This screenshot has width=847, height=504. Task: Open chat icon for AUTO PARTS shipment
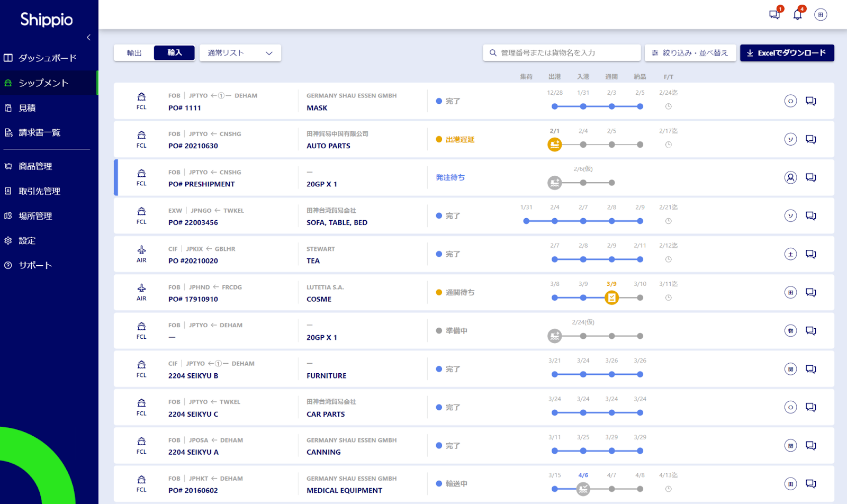(x=810, y=139)
